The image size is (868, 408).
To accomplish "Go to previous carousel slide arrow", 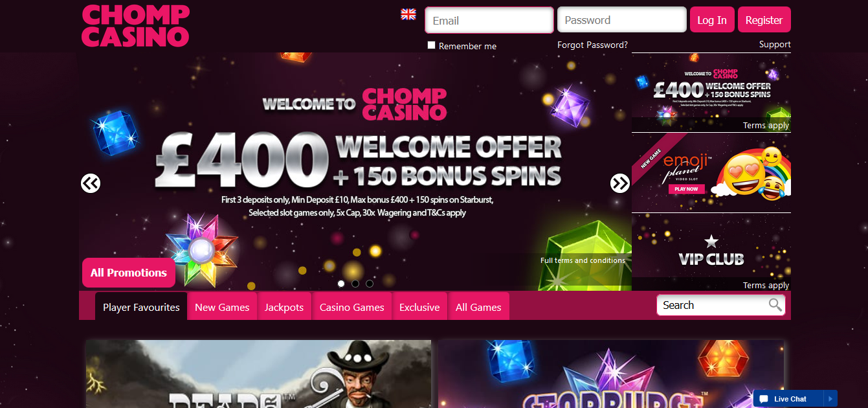I will click(x=91, y=183).
